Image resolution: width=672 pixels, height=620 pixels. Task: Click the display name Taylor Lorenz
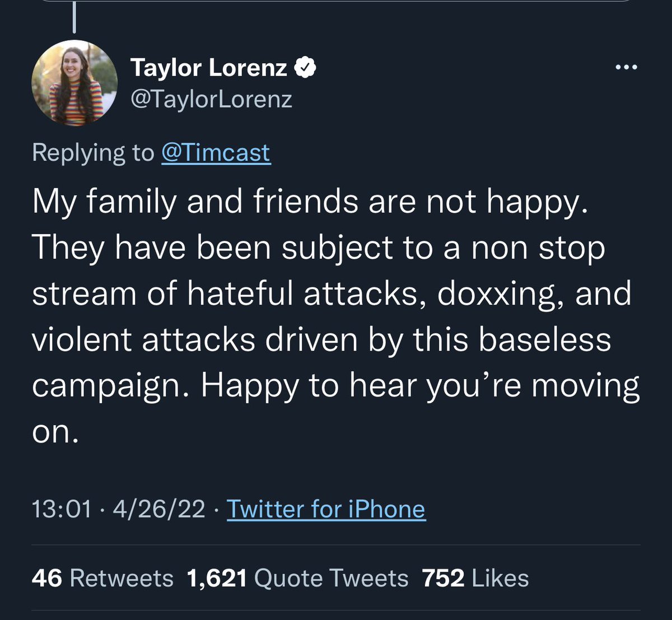tap(209, 68)
